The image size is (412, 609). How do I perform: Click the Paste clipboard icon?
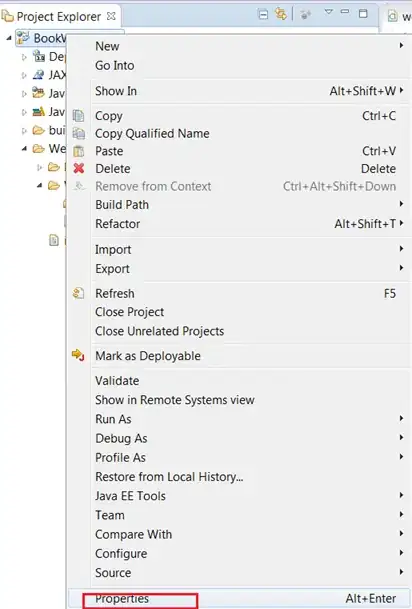pyautogui.click(x=78, y=151)
